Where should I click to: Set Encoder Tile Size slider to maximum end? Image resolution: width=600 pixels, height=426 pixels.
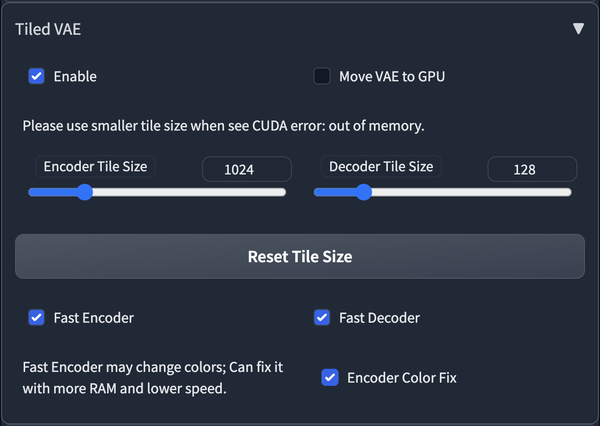[x=285, y=192]
